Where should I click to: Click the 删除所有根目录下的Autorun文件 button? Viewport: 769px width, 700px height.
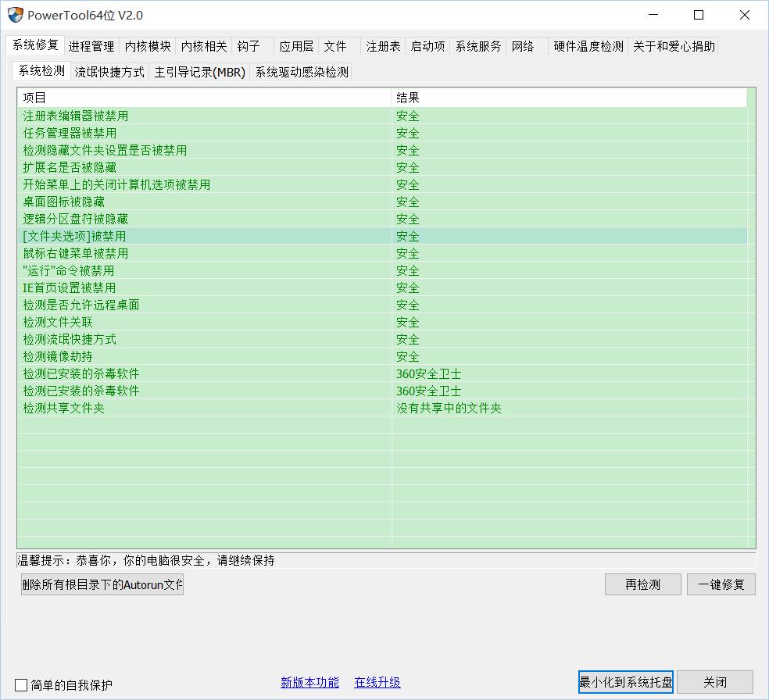point(102,584)
